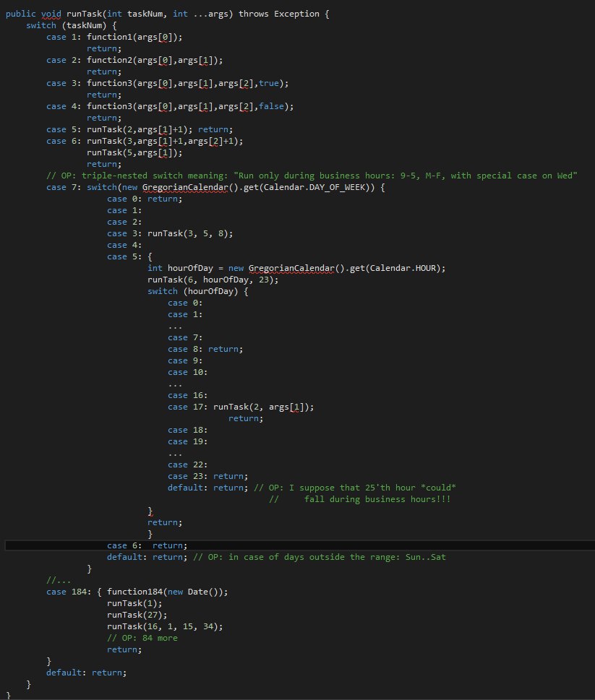Click the 'function1(args[0]);' call
Screen dimensions: 595x700
pyautogui.click(x=134, y=37)
